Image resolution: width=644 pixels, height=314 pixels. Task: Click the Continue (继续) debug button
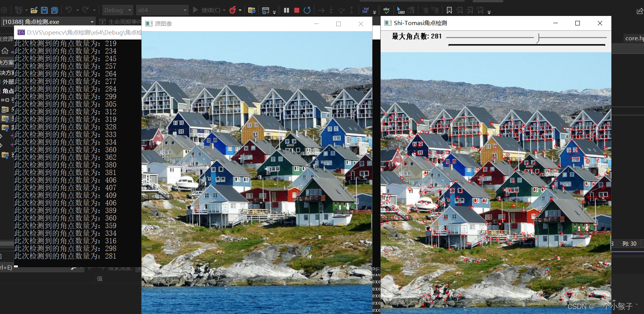pos(206,10)
